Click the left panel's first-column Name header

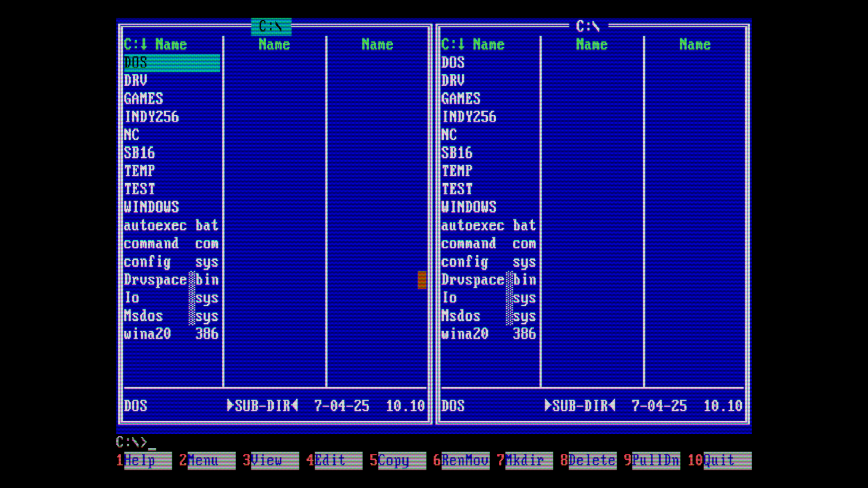click(171, 44)
